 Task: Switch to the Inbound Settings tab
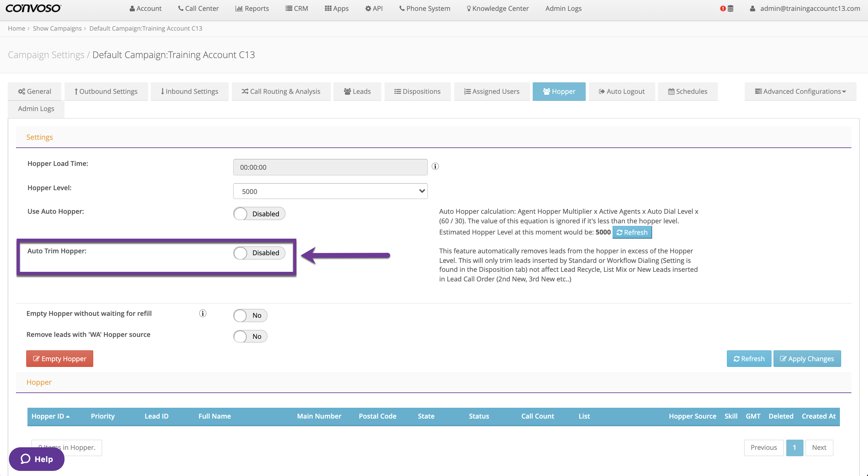(190, 92)
